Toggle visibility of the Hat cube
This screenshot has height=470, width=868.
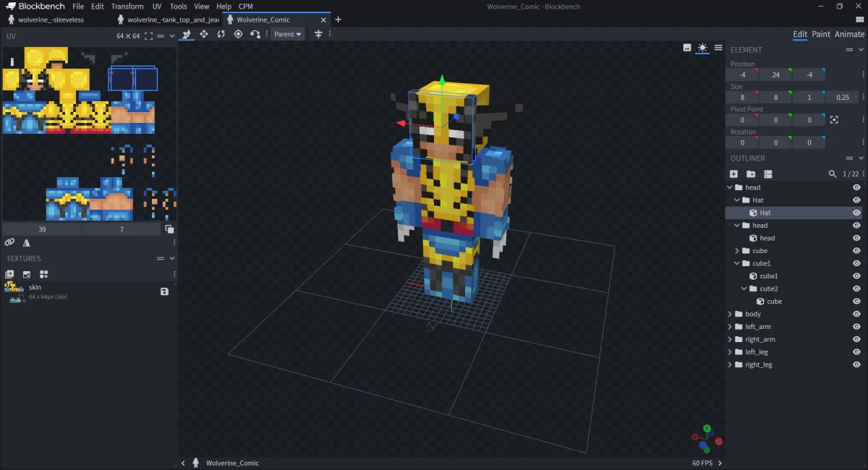[856, 213]
